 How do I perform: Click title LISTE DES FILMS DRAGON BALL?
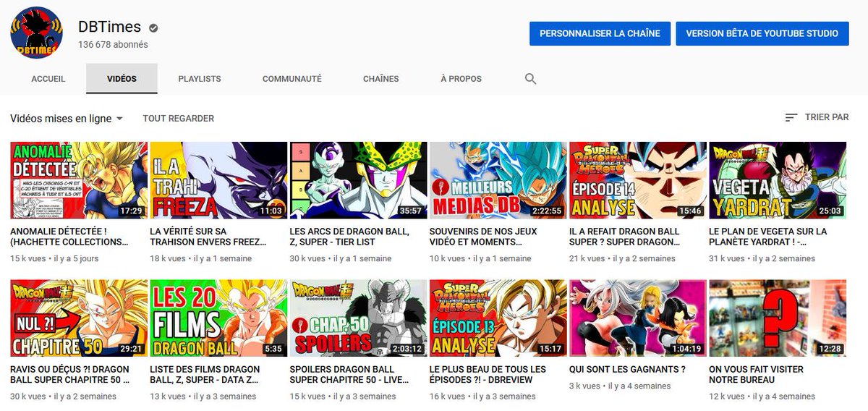[205, 375]
